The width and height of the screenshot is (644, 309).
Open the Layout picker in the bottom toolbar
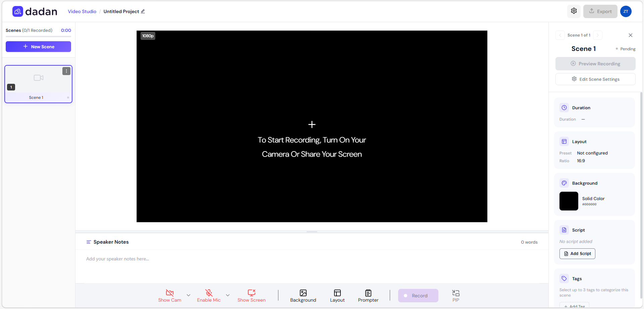[x=337, y=295]
